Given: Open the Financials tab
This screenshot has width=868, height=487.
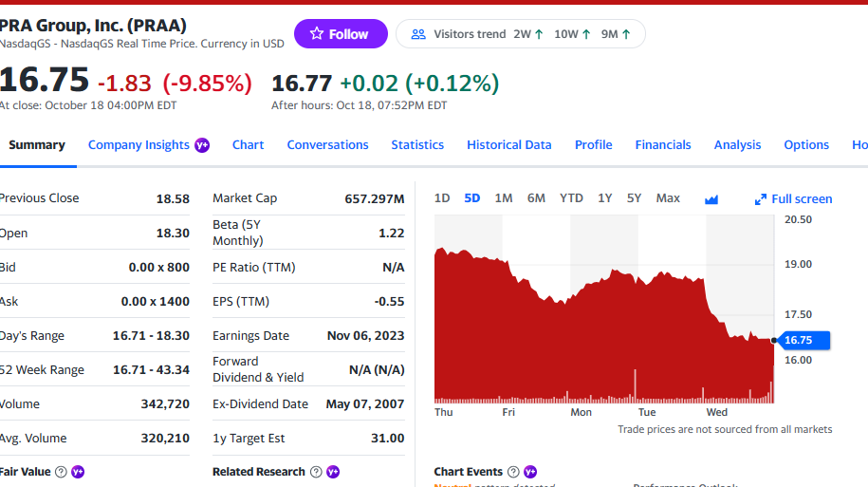Looking at the screenshot, I should tap(663, 145).
